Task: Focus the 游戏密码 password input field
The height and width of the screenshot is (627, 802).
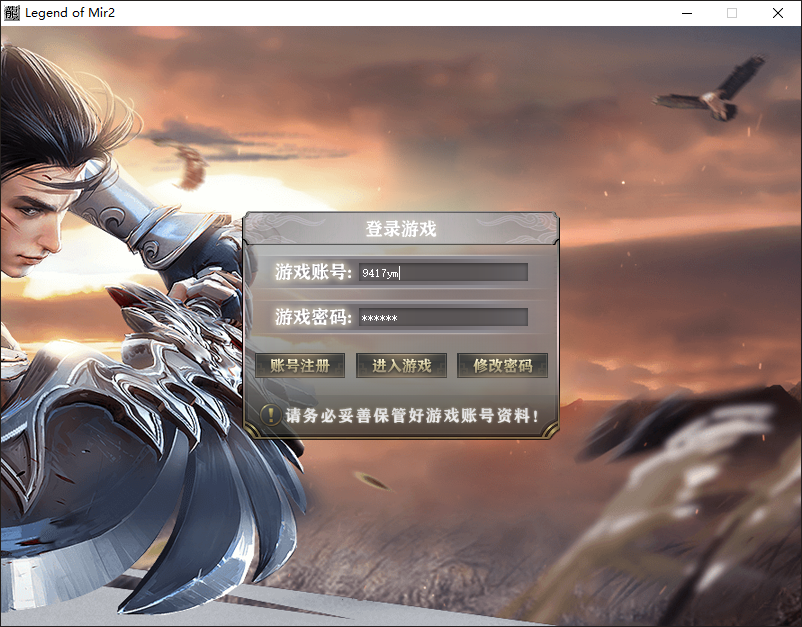Action: click(x=443, y=318)
